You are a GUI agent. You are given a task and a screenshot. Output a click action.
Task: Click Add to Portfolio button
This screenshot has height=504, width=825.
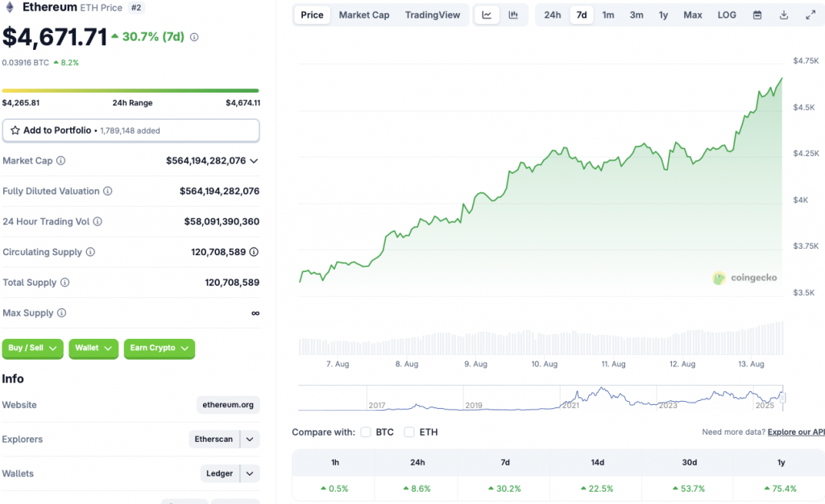tap(131, 130)
